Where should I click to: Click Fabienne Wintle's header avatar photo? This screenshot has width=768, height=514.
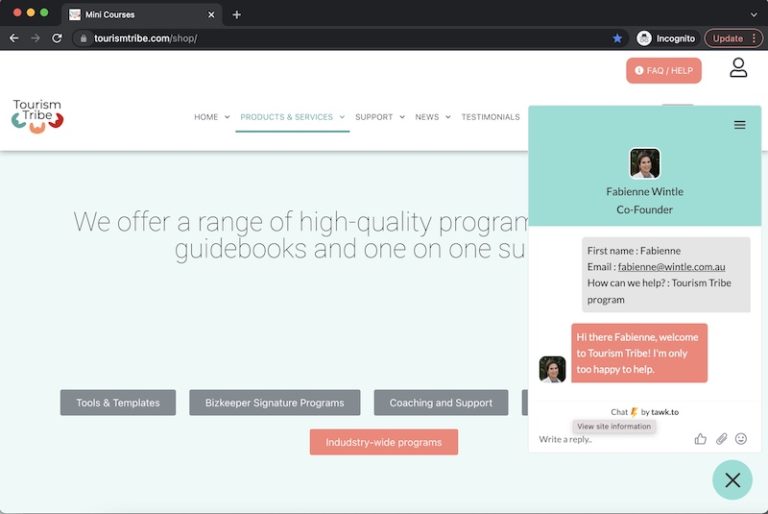(x=645, y=163)
